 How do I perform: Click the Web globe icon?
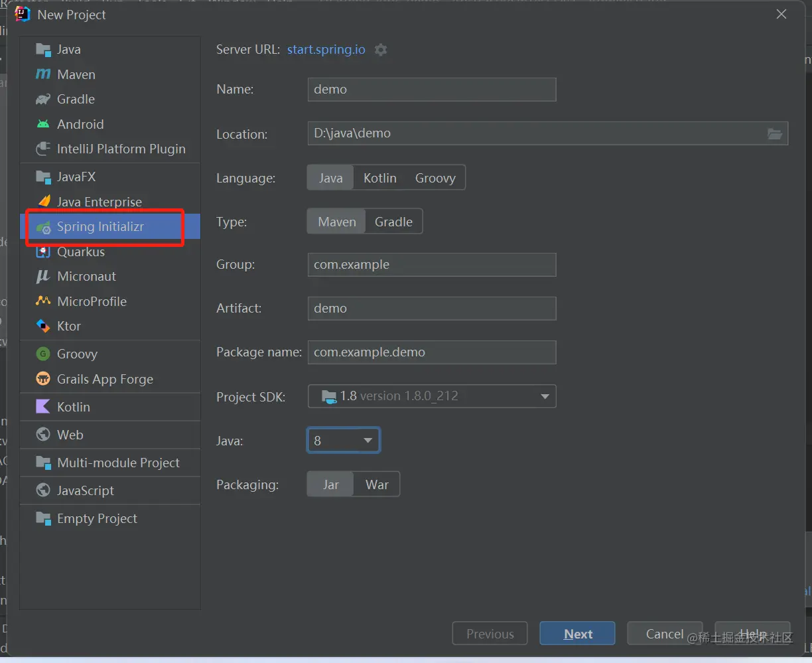pyautogui.click(x=43, y=435)
